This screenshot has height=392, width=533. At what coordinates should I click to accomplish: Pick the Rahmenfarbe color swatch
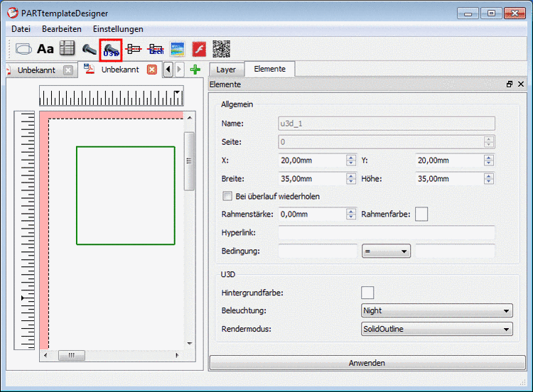421,214
